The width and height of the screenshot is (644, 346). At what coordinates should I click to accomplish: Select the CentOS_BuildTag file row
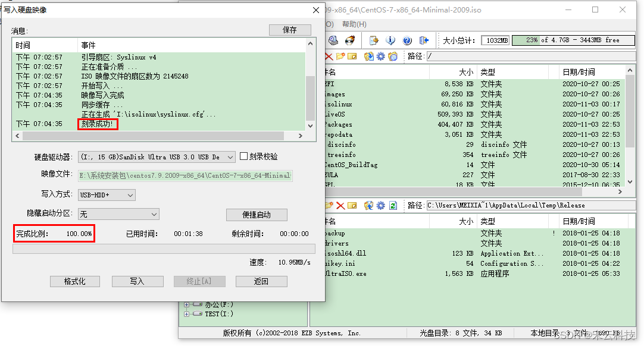474,165
